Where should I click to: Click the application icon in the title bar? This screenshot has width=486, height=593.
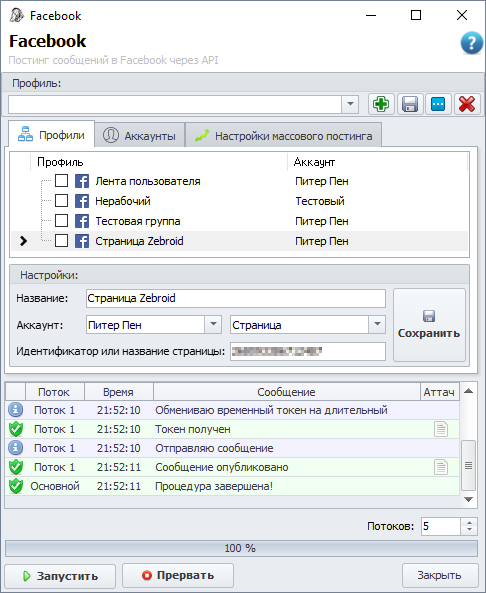[x=16, y=16]
